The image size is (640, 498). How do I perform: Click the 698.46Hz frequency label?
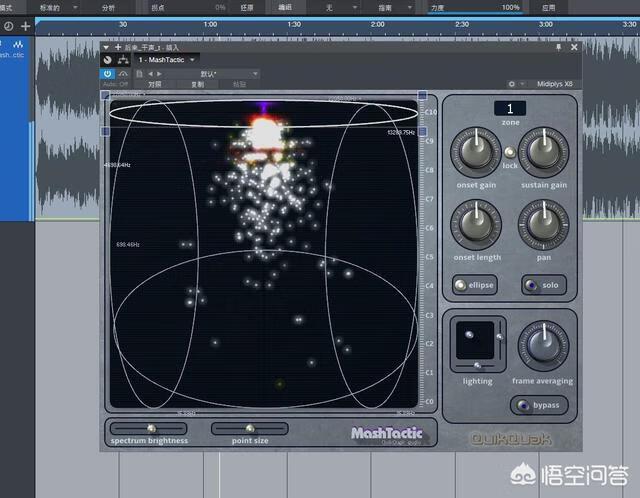[x=128, y=245]
